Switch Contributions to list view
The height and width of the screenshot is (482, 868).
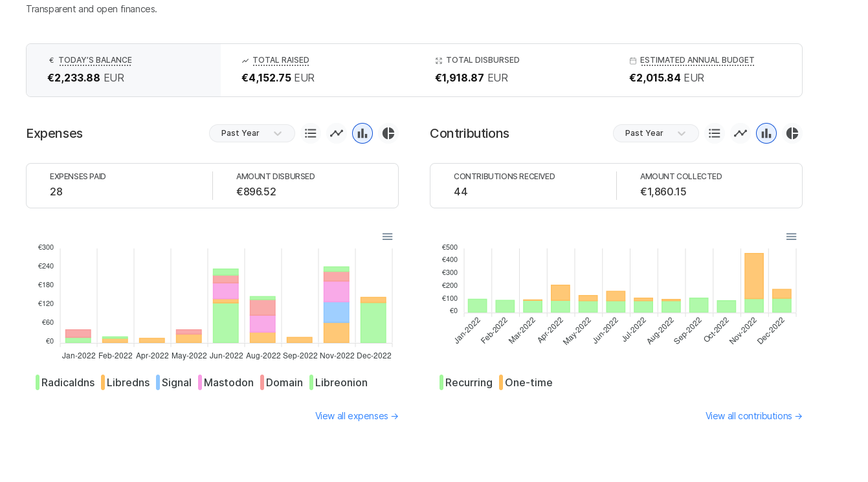(x=715, y=133)
